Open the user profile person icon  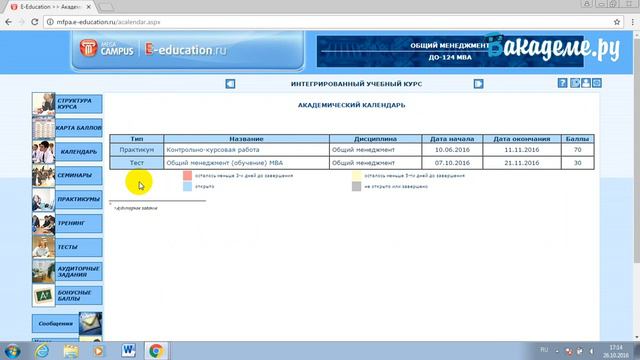click(586, 83)
